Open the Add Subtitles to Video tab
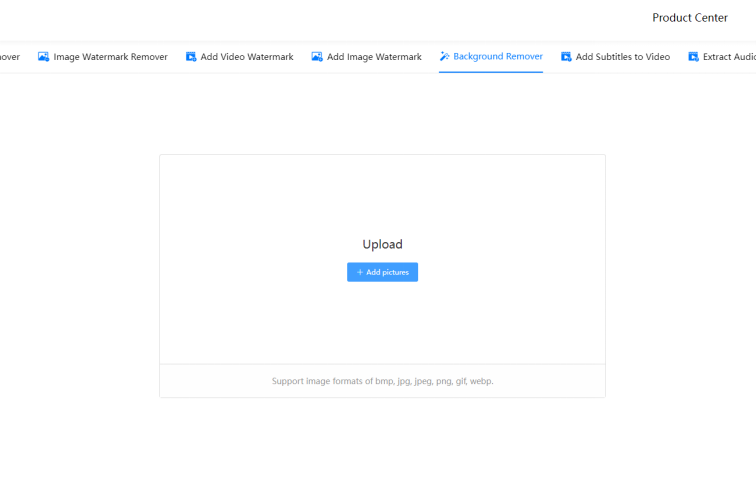Viewport: 756px width, 479px height. pyautogui.click(x=615, y=57)
